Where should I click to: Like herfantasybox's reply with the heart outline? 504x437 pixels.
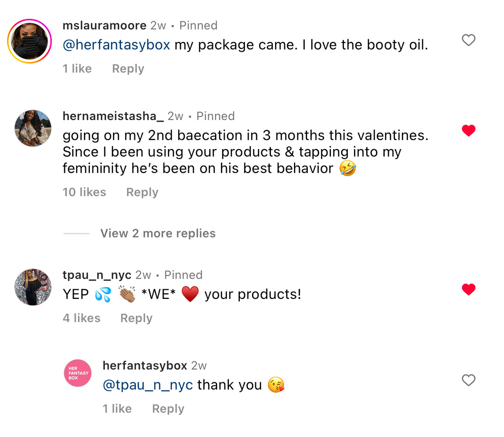[468, 380]
